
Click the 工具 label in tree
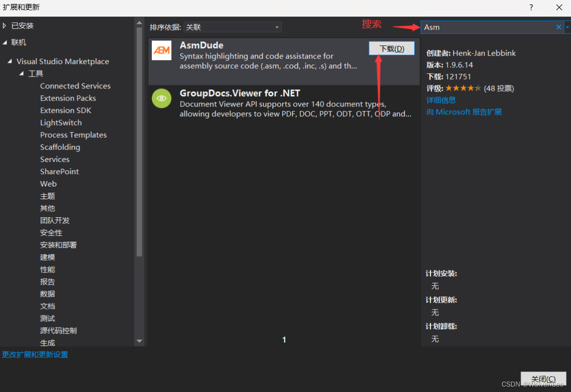click(x=36, y=74)
